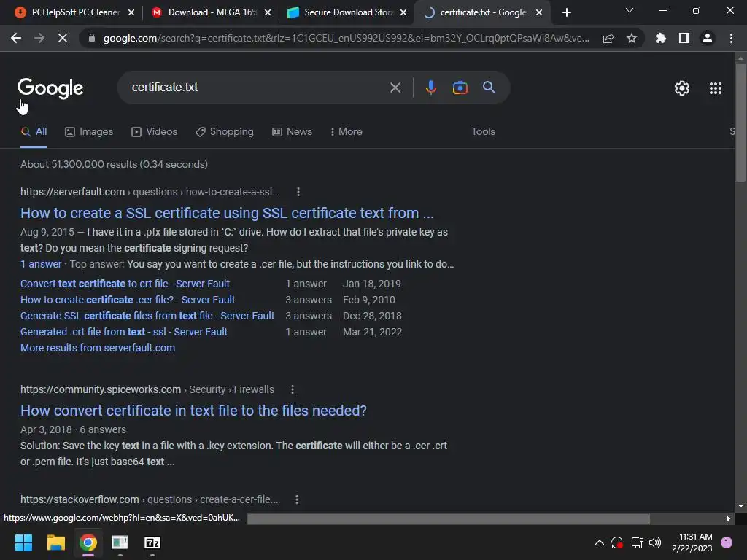Open the volume control in tray
This screenshot has height=560, width=747.
[x=656, y=542]
